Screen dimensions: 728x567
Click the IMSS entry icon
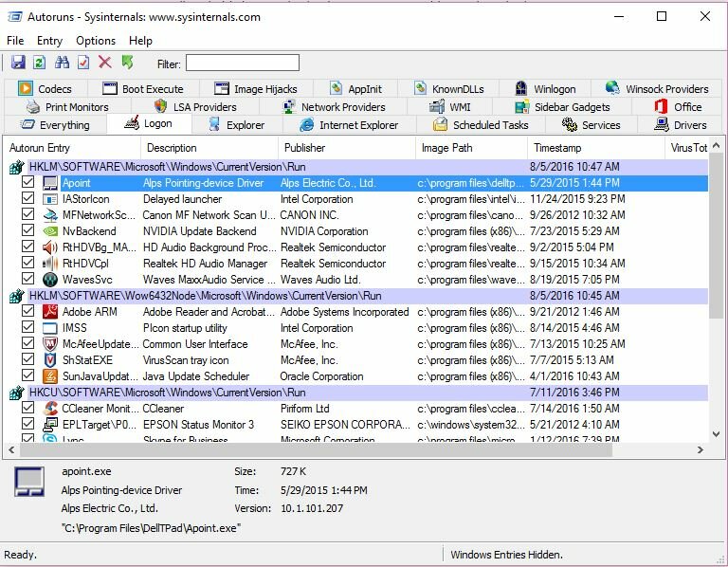point(50,328)
